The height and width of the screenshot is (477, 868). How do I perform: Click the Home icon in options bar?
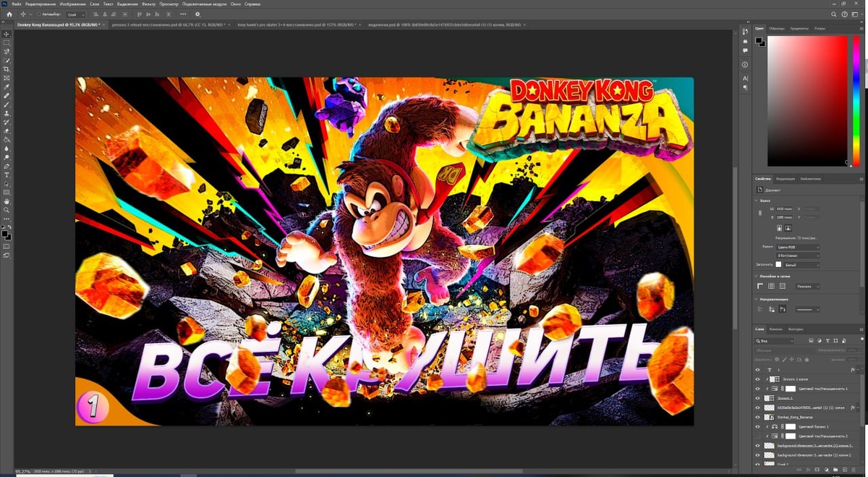(x=9, y=14)
